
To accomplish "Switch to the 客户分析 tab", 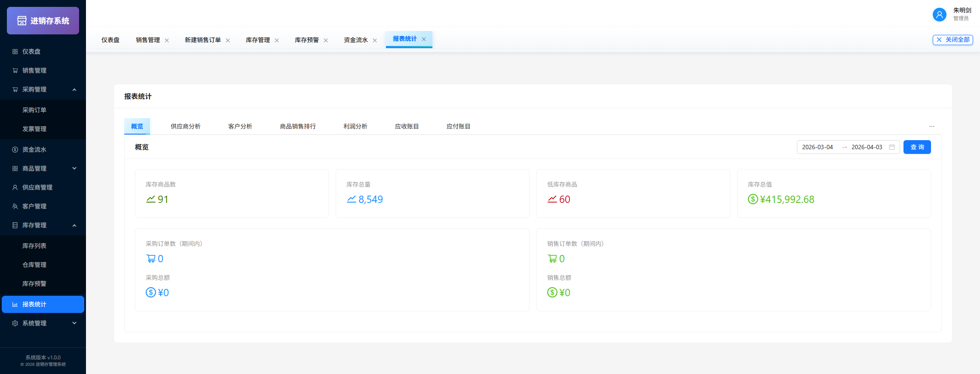I will click(240, 126).
